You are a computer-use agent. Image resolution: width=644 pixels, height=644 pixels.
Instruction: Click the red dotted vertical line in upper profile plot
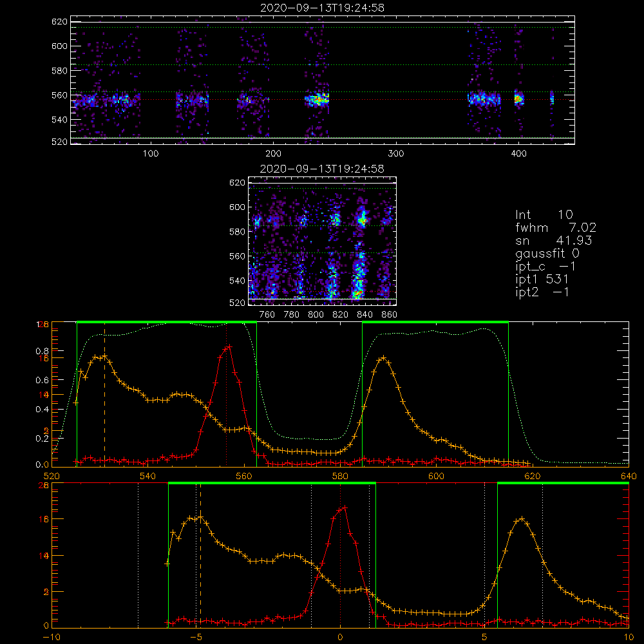pos(226,395)
